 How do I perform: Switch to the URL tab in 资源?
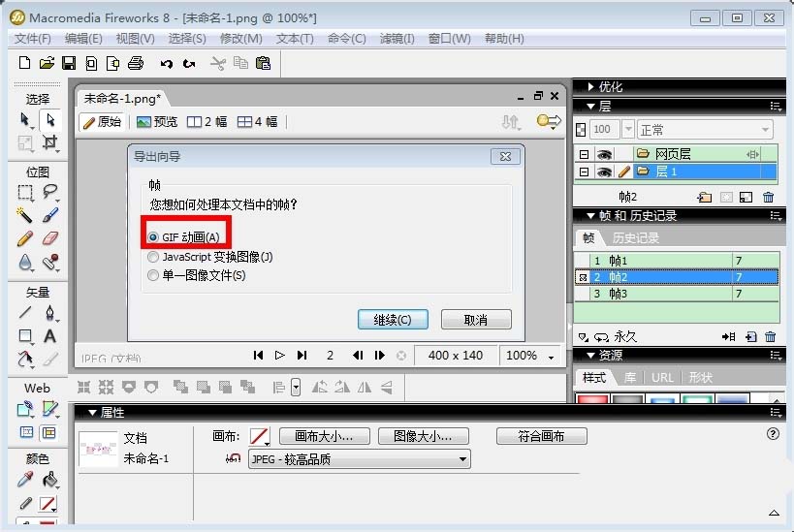coord(662,378)
